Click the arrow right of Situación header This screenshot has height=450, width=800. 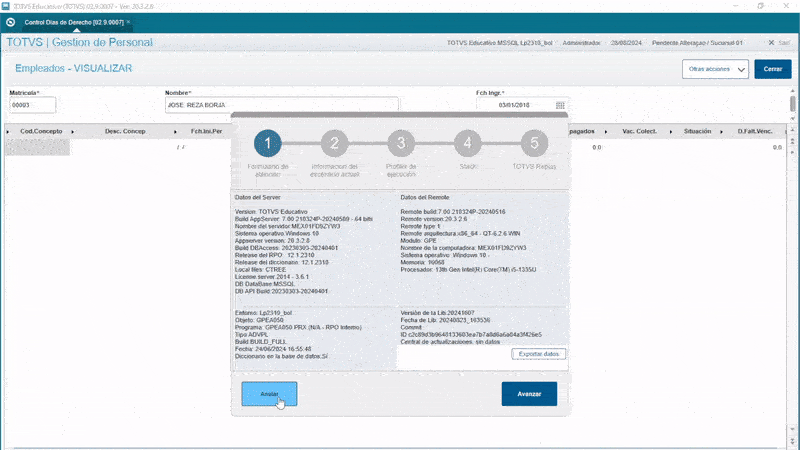721,132
